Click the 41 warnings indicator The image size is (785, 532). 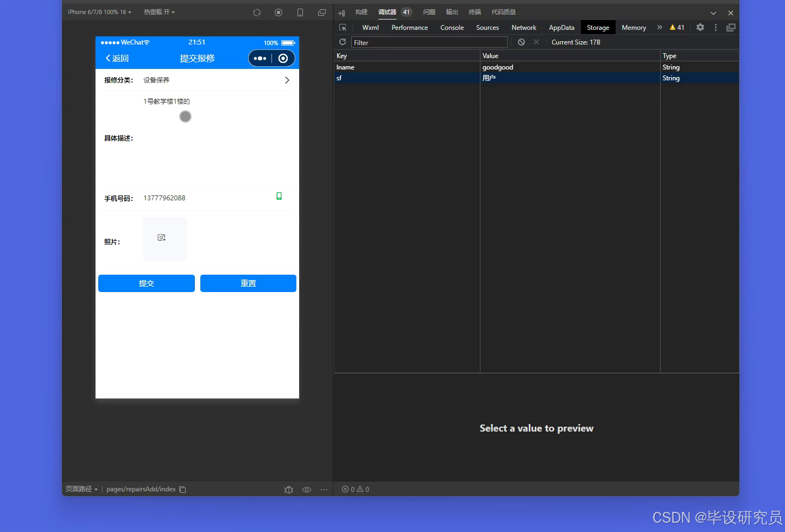(677, 27)
